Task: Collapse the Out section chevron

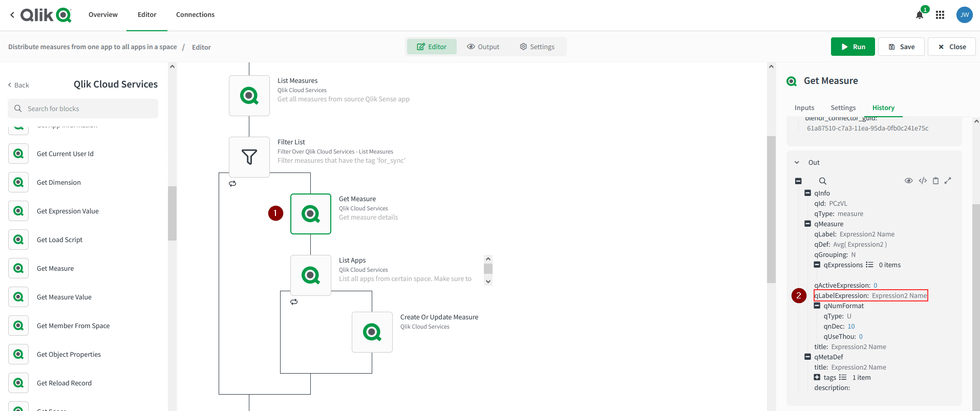Action: [x=797, y=162]
